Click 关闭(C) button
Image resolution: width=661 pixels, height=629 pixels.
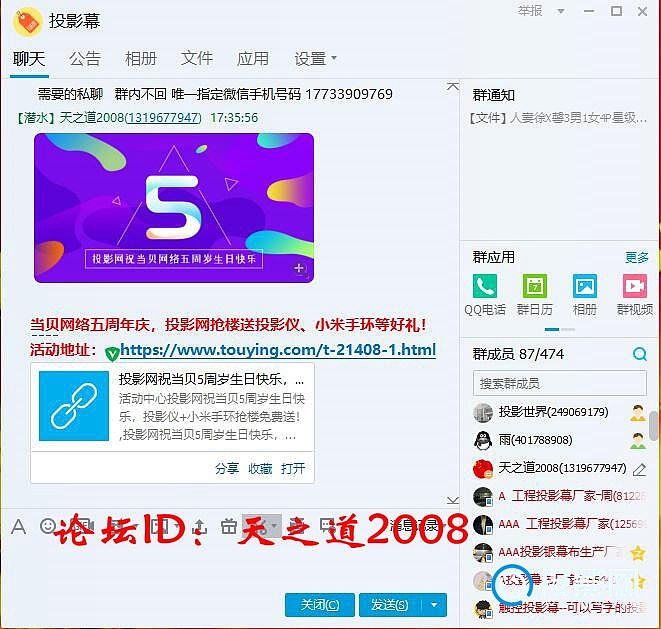point(320,605)
